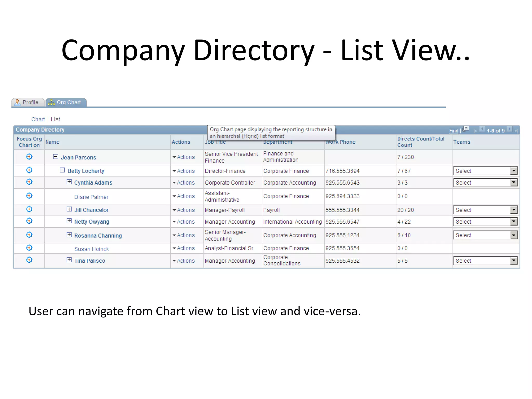Open Teams dropdown for Rosanna Channing

click(486, 235)
